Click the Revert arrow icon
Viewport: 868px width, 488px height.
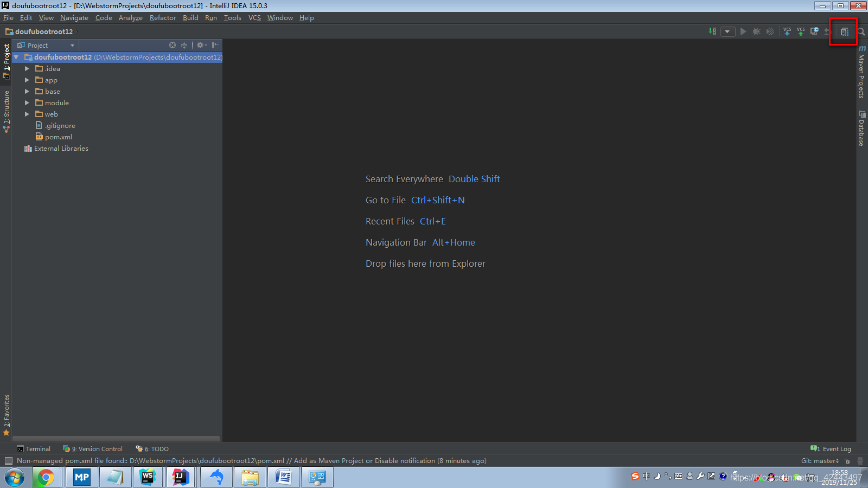click(827, 31)
